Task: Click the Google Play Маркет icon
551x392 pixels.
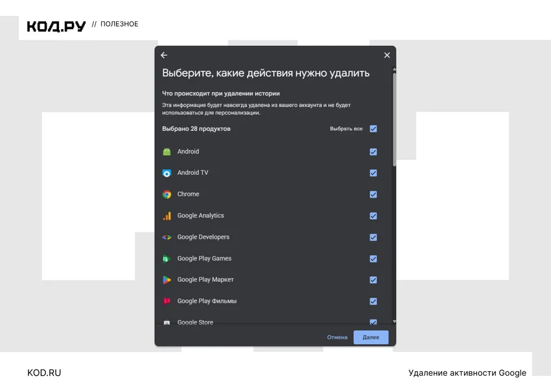Action: tap(167, 280)
